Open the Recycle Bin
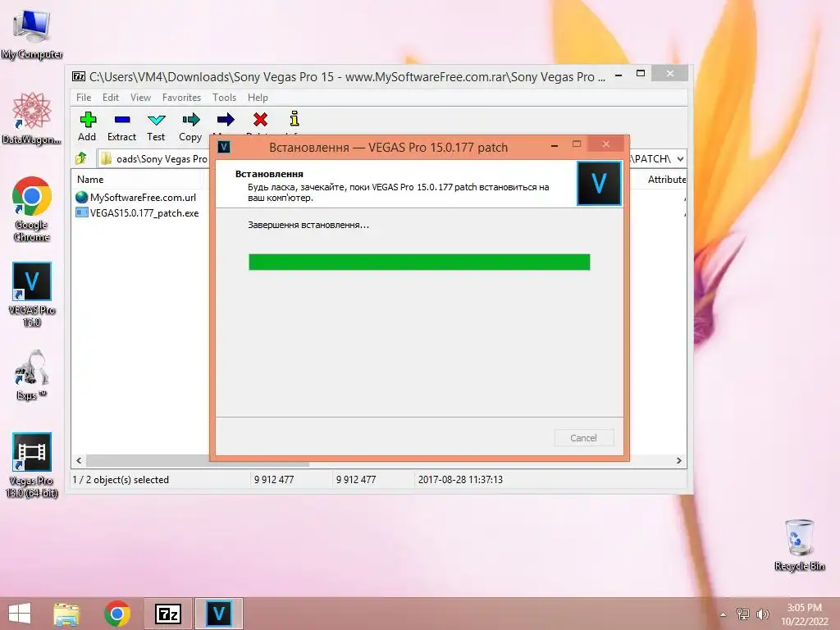Screen dimensions: 840x630 (799, 545)
